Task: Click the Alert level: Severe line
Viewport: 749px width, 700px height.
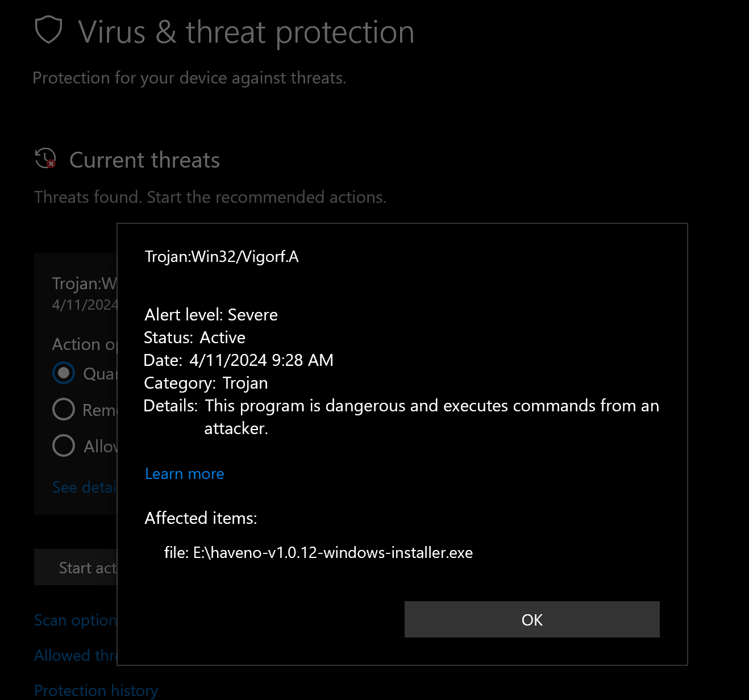Action: point(211,315)
